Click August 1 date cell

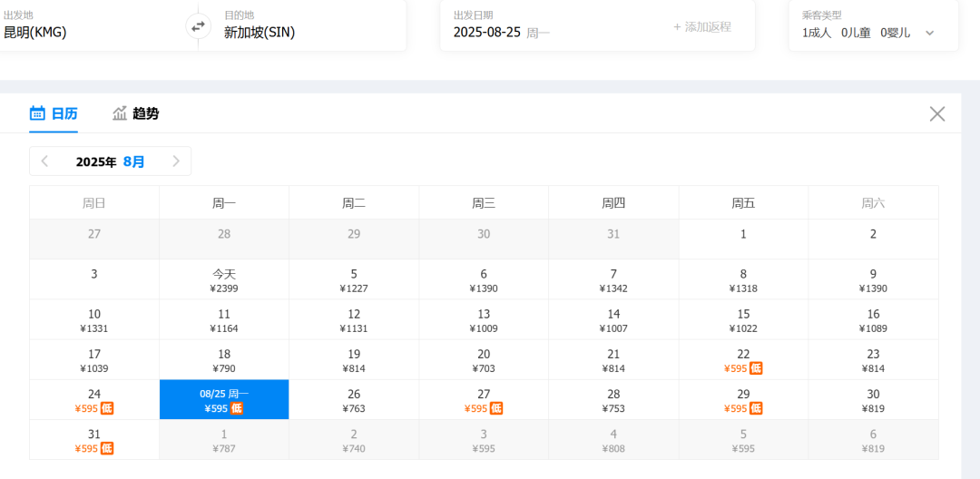[x=744, y=239]
